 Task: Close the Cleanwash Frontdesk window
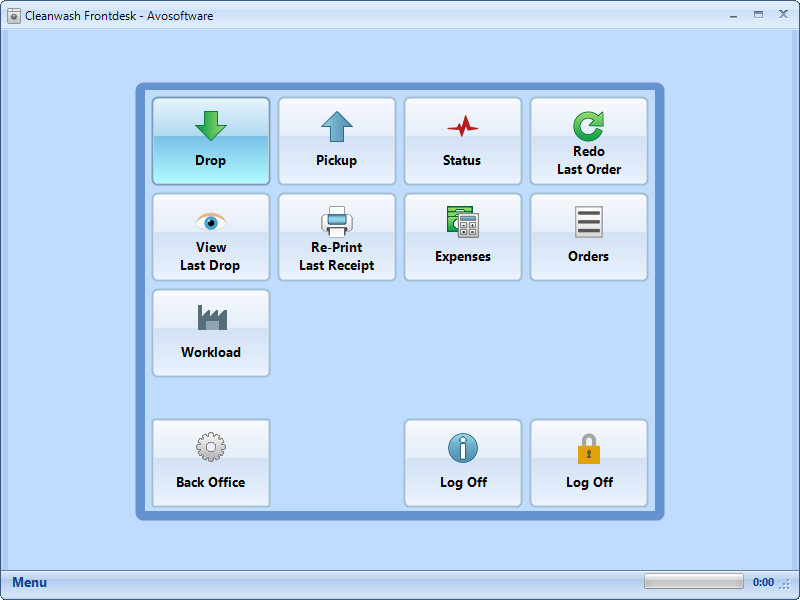(783, 14)
